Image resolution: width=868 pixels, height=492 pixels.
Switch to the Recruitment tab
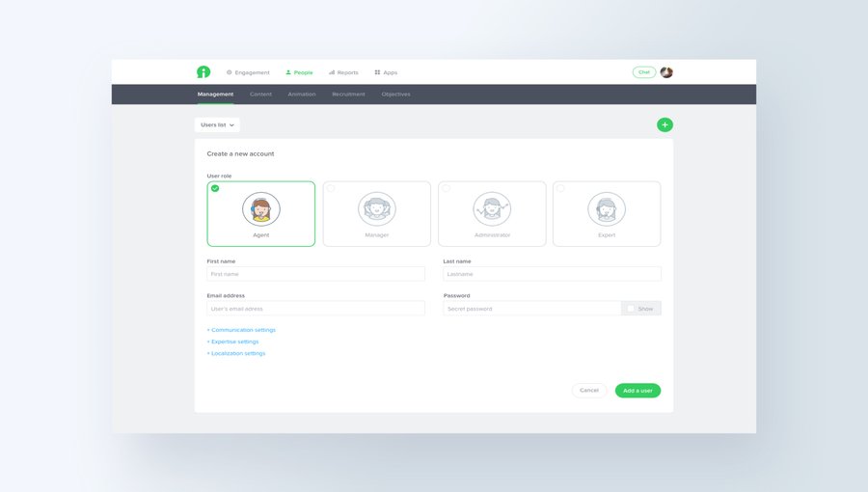pos(348,95)
